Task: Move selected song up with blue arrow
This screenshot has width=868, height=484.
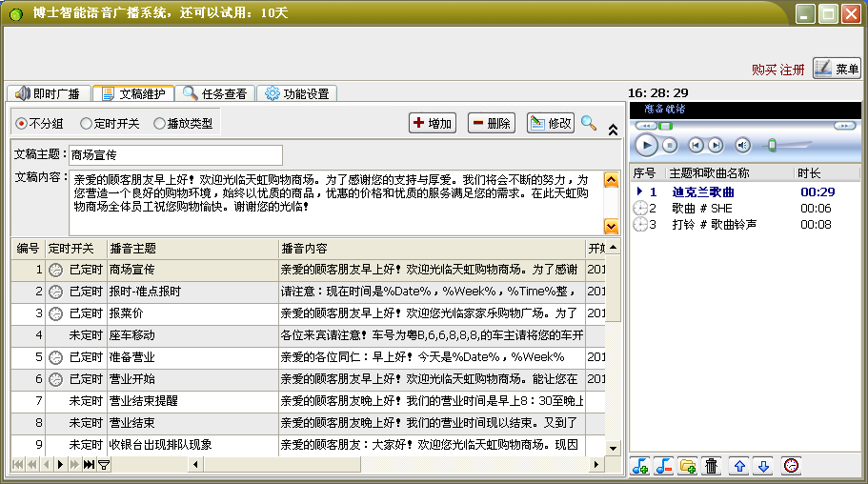Action: click(739, 466)
